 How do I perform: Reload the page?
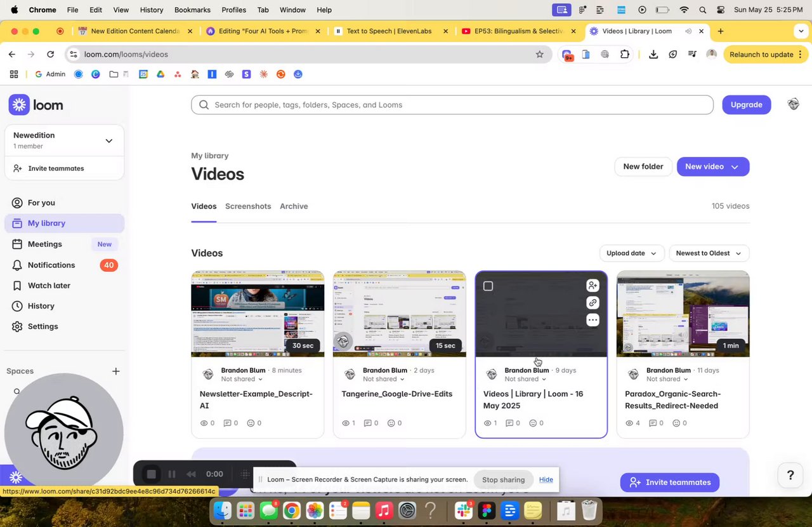point(51,55)
